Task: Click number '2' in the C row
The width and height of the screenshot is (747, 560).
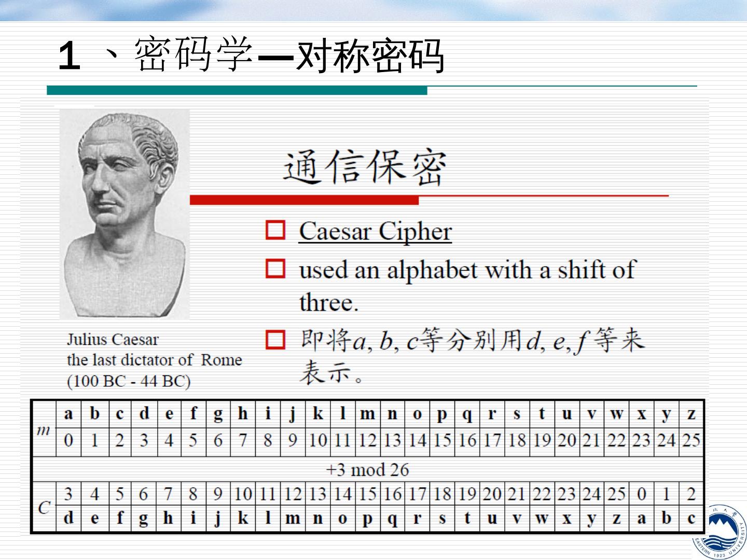Action: 691,494
